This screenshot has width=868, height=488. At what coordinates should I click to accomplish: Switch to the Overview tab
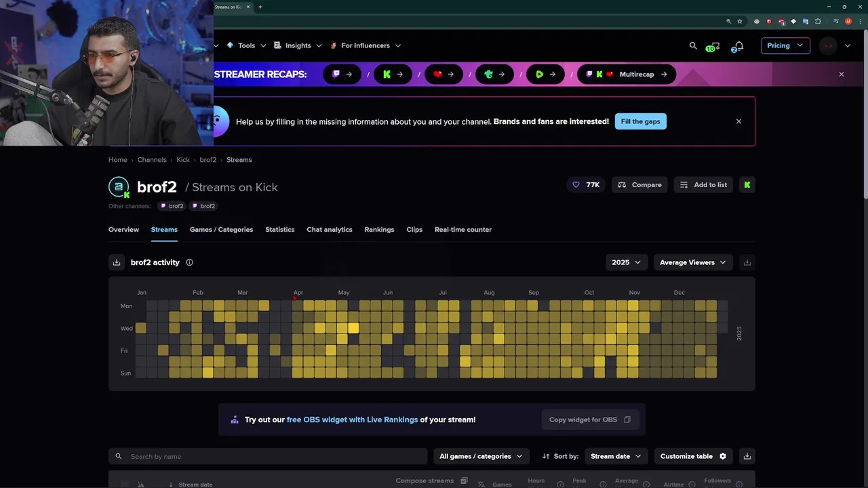[123, 230]
